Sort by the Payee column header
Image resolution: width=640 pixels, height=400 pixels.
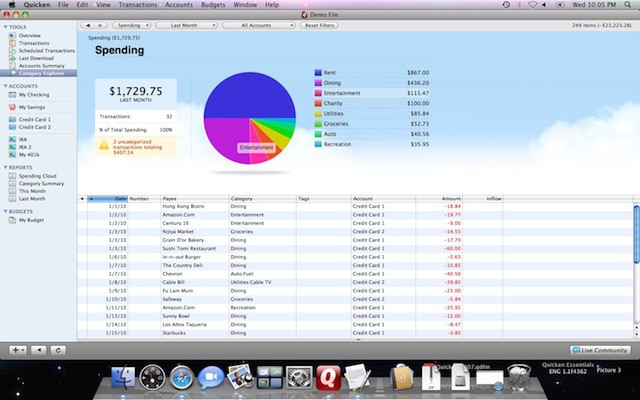195,199
